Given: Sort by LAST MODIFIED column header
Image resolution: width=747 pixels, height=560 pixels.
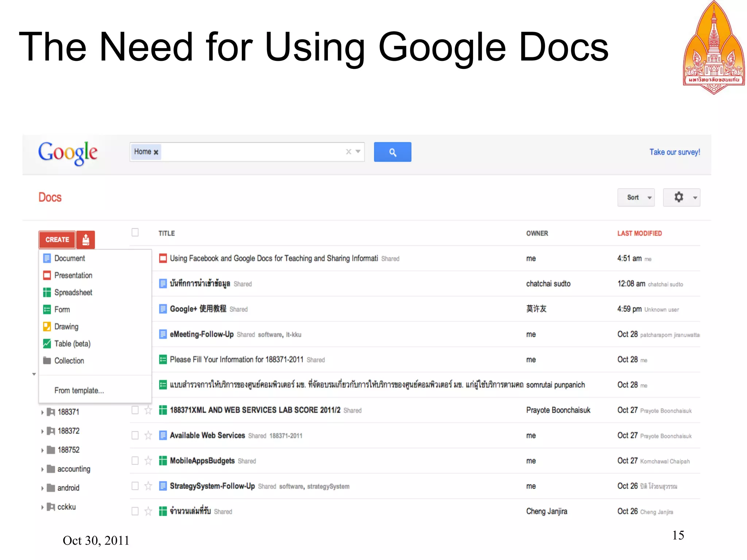Looking at the screenshot, I should (x=639, y=233).
